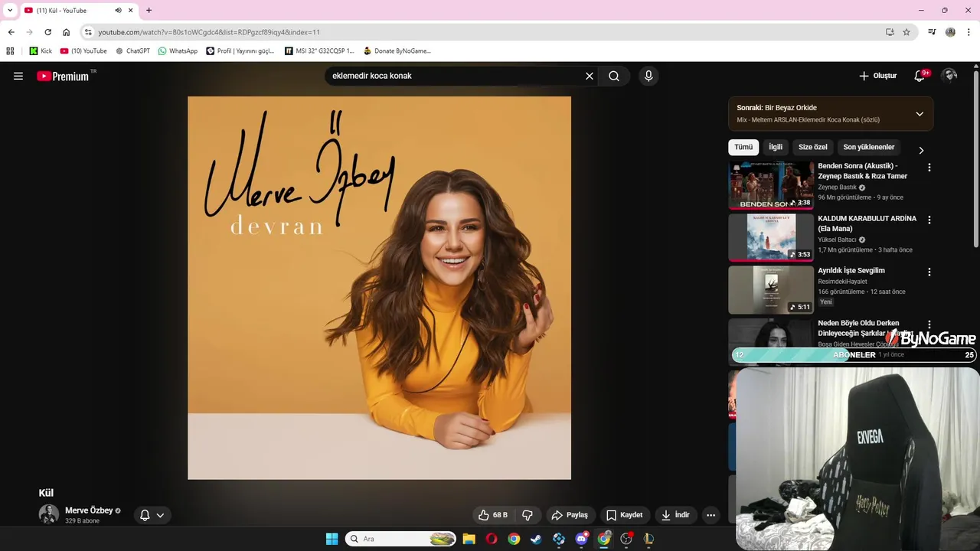Open options for KALDUM KARABULUT ARDİNA video
The height and width of the screenshot is (551, 980).
point(929,220)
